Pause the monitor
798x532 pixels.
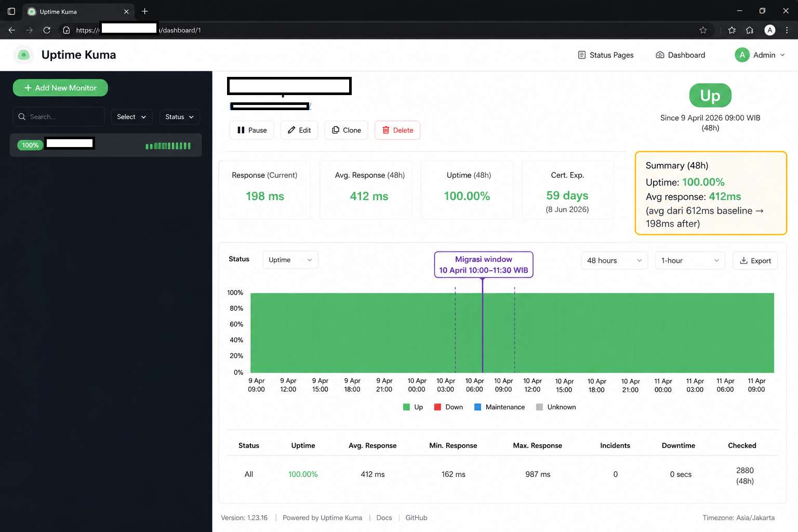252,130
